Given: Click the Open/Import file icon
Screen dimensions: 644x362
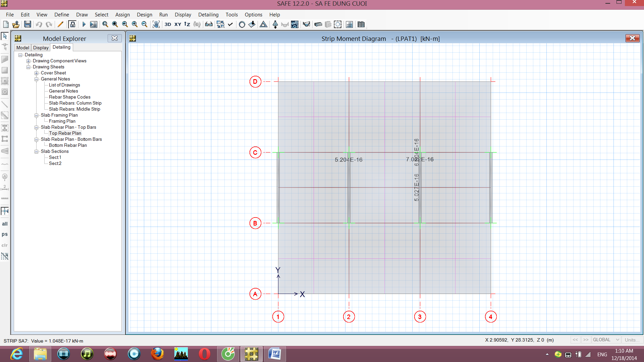Looking at the screenshot, I should tap(16, 24).
